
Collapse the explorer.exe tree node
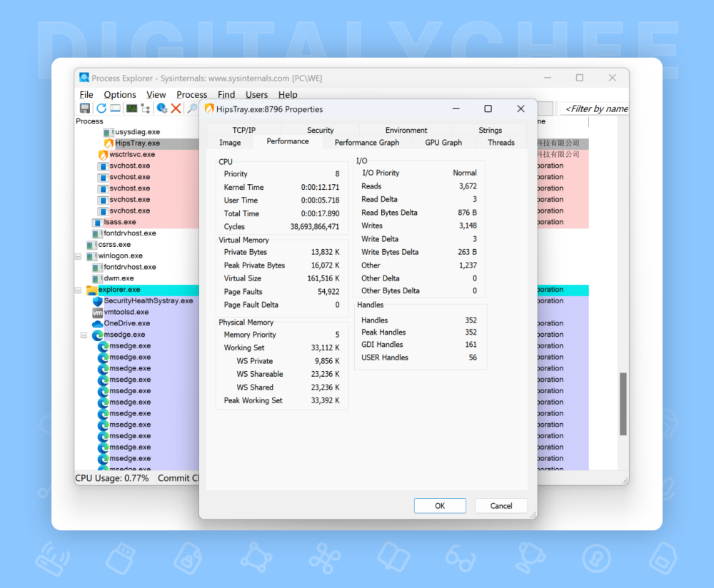click(79, 290)
